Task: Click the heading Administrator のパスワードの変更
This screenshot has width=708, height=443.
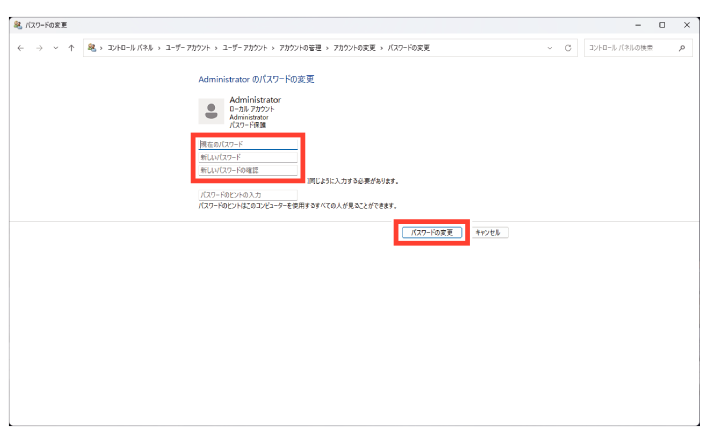Action: tap(256, 79)
